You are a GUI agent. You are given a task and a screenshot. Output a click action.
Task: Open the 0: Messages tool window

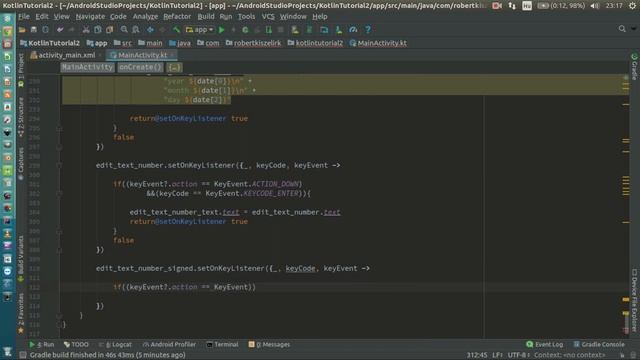[269, 344]
